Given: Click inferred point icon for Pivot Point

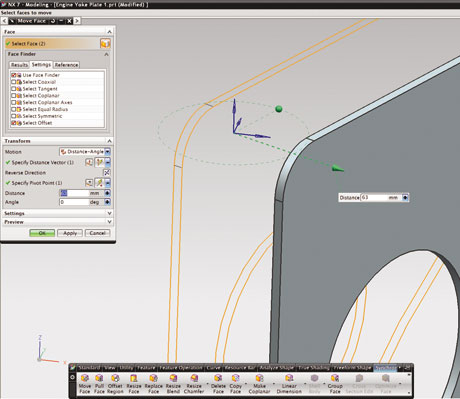Looking at the screenshot, I should click(99, 183).
